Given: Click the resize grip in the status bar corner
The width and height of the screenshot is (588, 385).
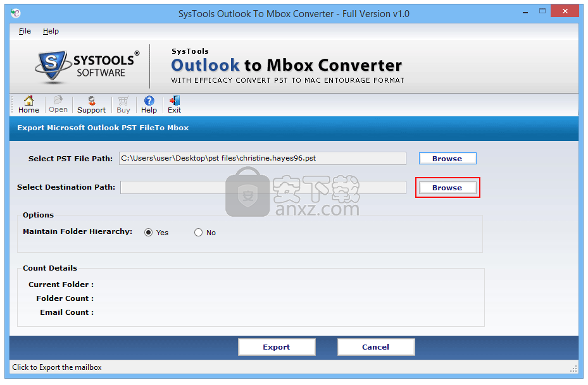Looking at the screenshot, I should click(x=573, y=369).
